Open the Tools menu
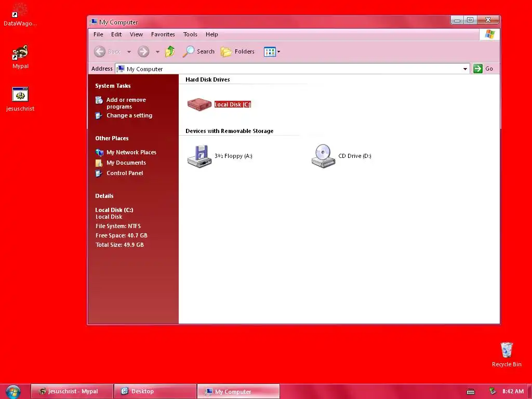532x399 pixels. tap(190, 34)
